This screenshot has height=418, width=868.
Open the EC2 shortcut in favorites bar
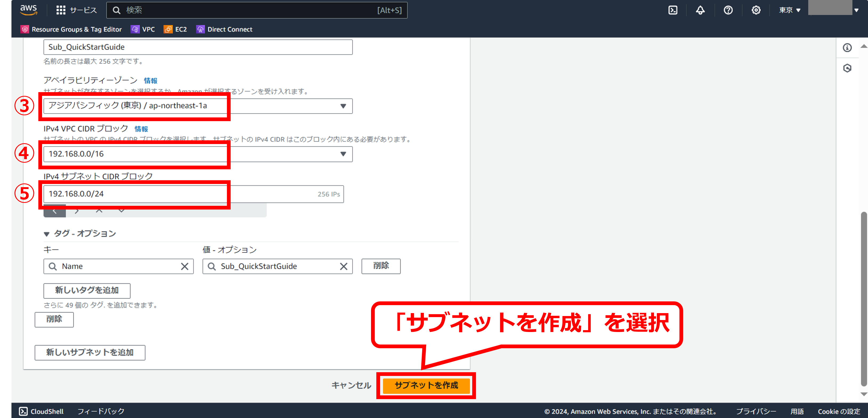click(175, 29)
